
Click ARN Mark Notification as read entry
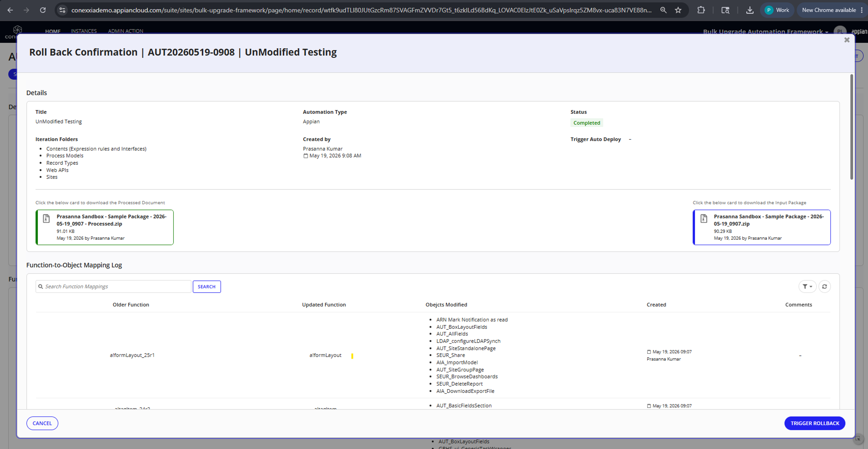[472, 319]
